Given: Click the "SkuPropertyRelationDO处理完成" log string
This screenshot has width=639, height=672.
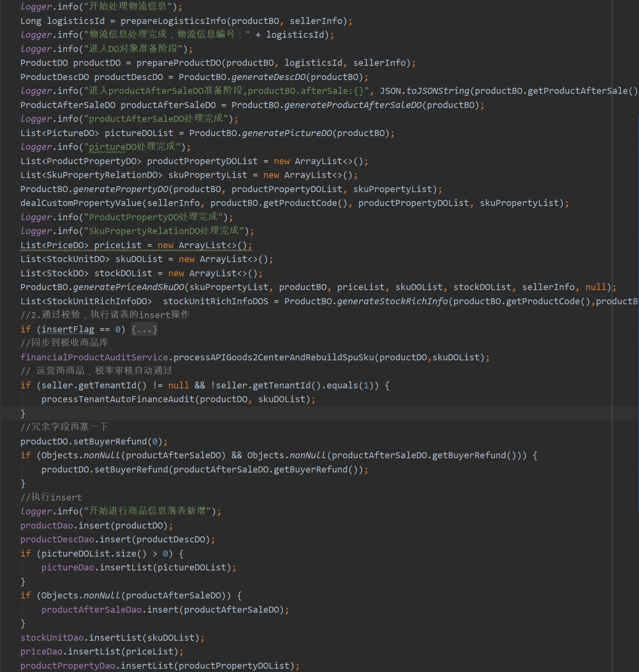Looking at the screenshot, I should [166, 231].
